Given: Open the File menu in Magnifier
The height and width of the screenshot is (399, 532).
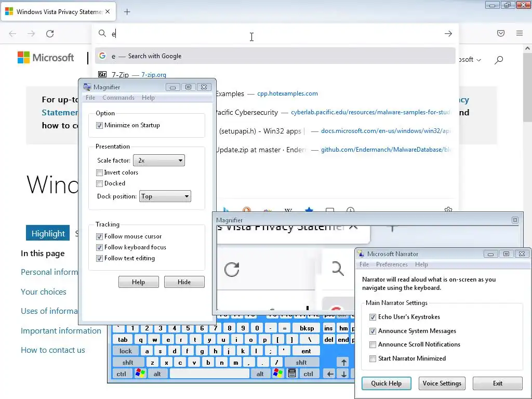Looking at the screenshot, I should (x=90, y=98).
